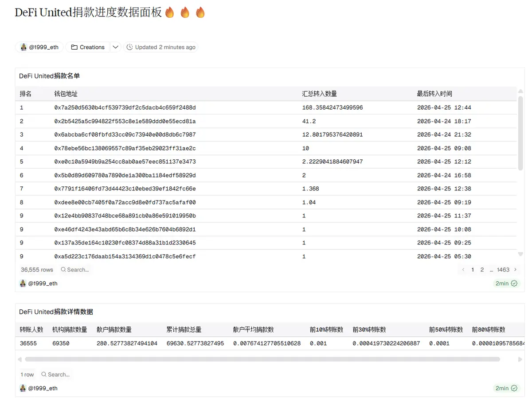Click value 0.007674127705510628 in detail table
532x406 pixels.
(267, 343)
